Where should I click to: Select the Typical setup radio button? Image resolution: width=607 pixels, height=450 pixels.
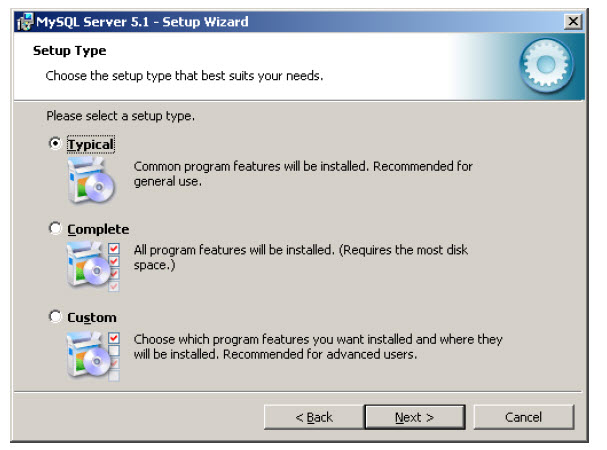pos(55,143)
